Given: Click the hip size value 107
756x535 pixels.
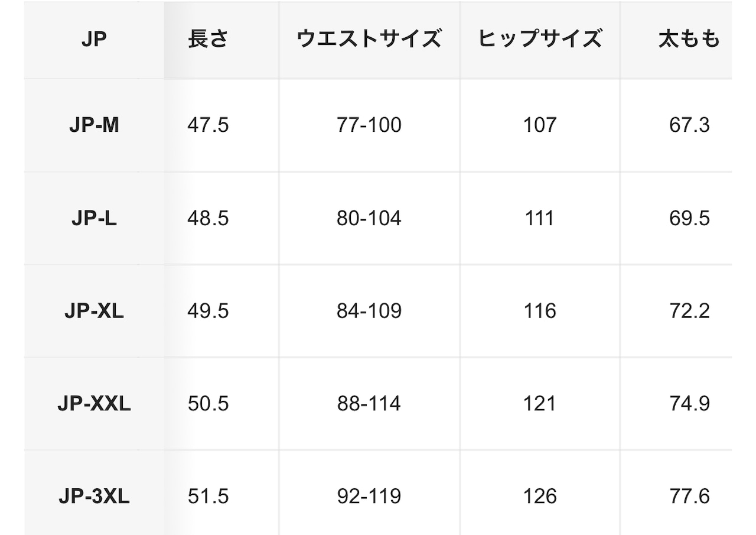Looking at the screenshot, I should click(540, 125).
